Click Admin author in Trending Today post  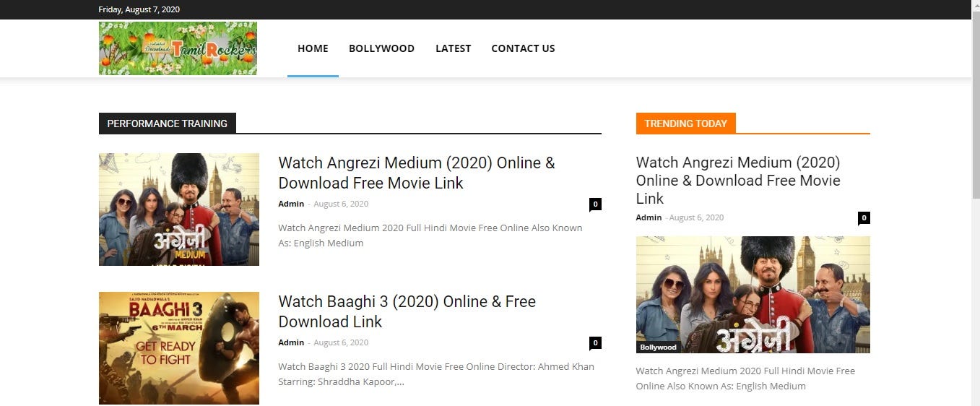(649, 217)
